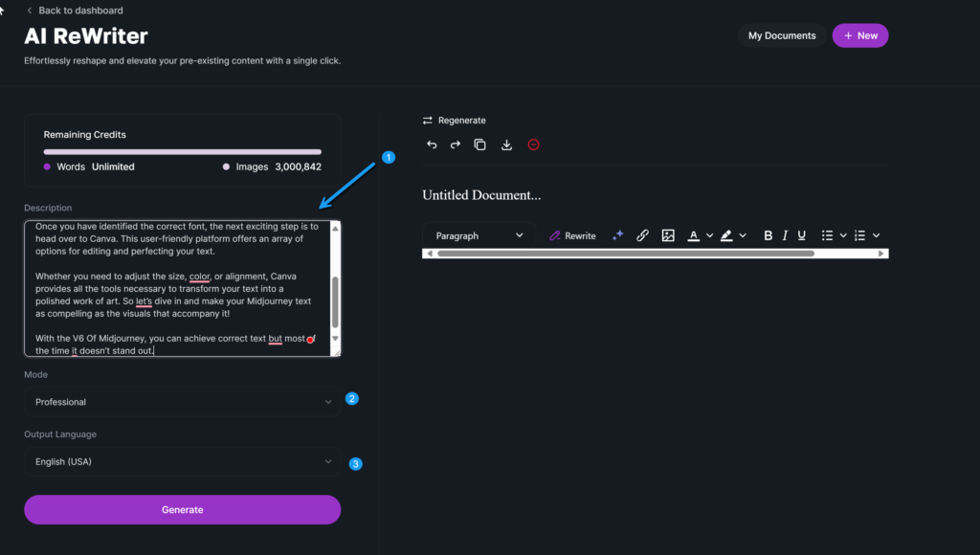This screenshot has height=555, width=980.
Task: Click the red remove circle icon
Action: click(534, 144)
